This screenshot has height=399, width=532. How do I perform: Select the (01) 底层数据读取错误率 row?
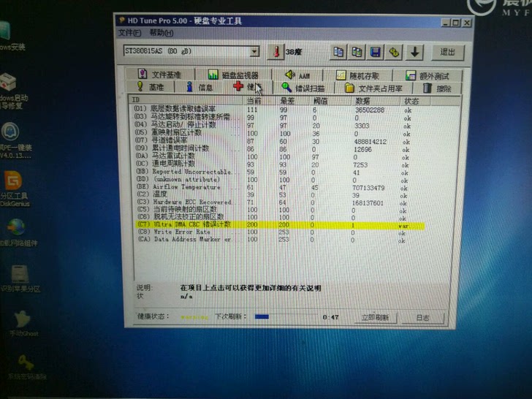tap(273, 110)
